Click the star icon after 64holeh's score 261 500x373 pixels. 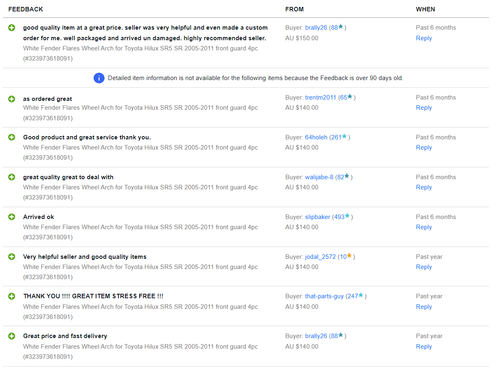click(344, 136)
